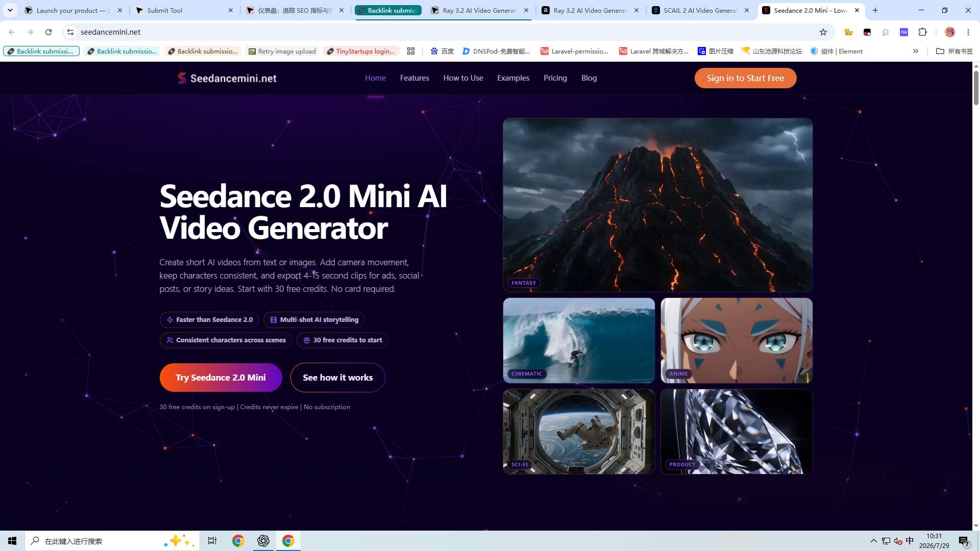Click the network icon in system tray
The height and width of the screenshot is (551, 980).
tap(886, 541)
